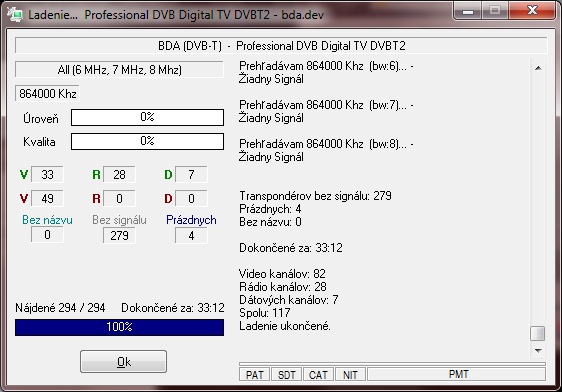
Task: Close the Ladenie window
Action: [532, 10]
